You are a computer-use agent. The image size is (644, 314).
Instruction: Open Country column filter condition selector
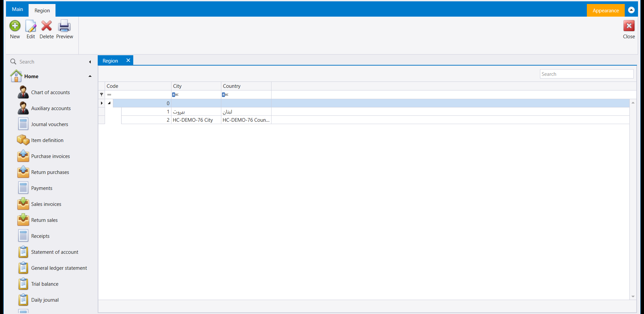225,95
